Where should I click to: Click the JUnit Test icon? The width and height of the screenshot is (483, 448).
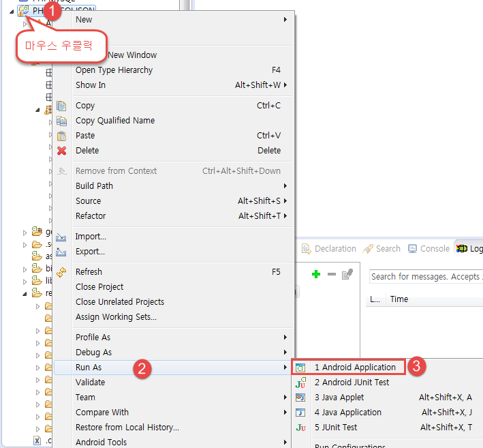[x=300, y=428]
